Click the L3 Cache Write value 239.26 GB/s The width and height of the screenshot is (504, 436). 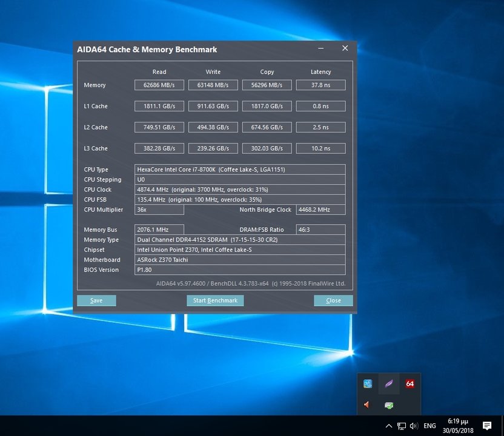pyautogui.click(x=213, y=148)
